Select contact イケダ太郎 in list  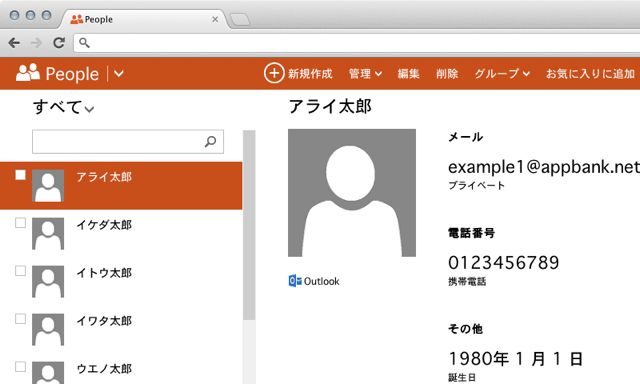click(x=121, y=233)
